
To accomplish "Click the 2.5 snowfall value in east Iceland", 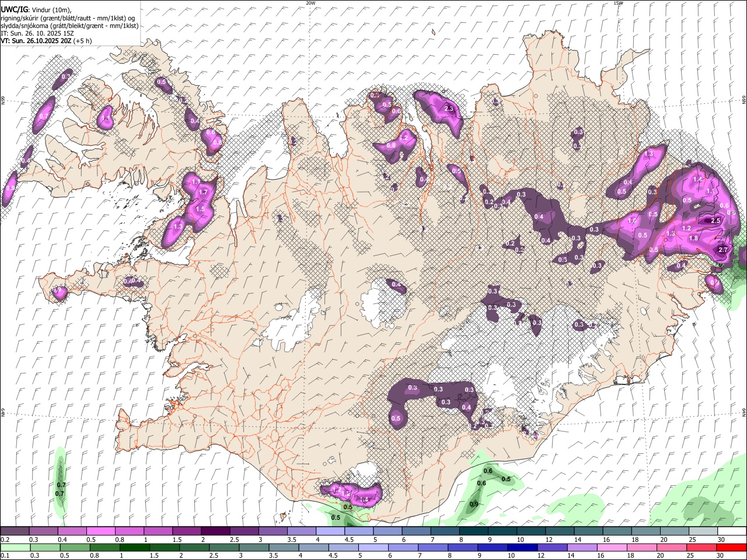I will coord(715,220).
